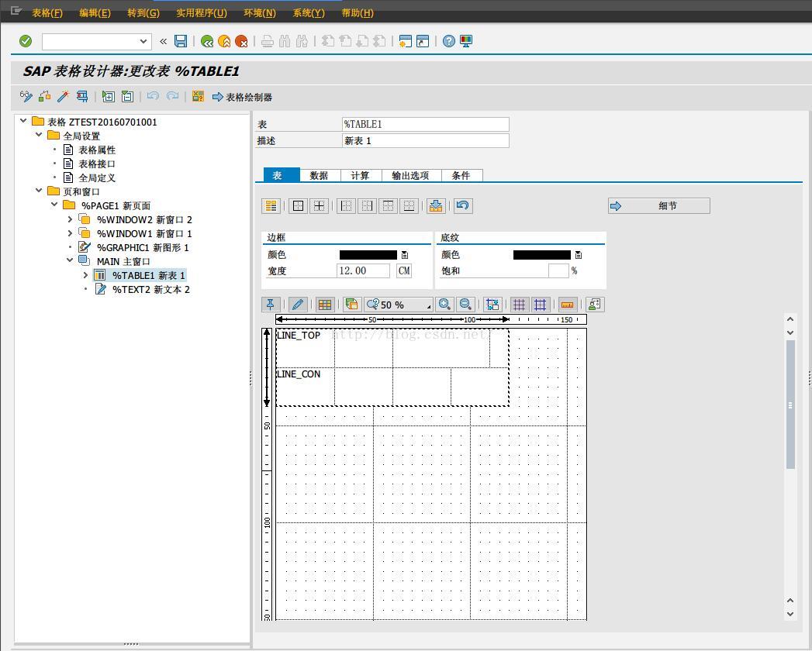Click the fit-to-selection crop icon
The height and width of the screenshot is (651, 812).
point(492,305)
